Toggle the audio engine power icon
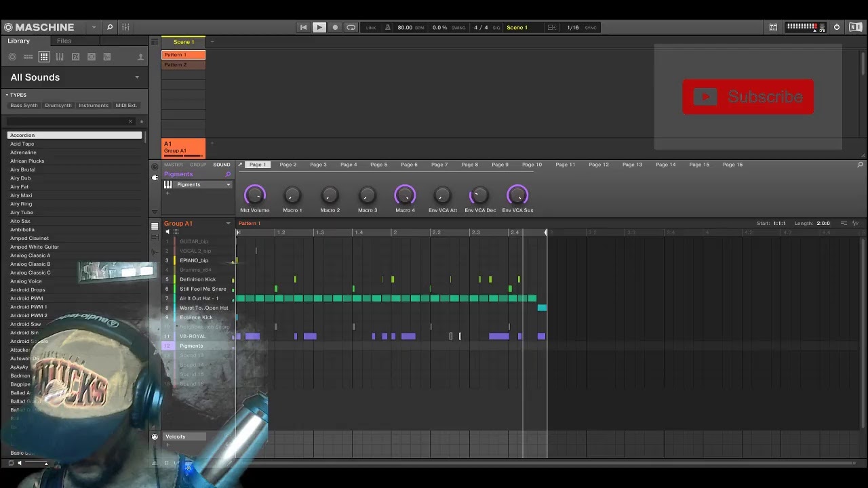Screen dimensions: 868x488 pos(837,27)
